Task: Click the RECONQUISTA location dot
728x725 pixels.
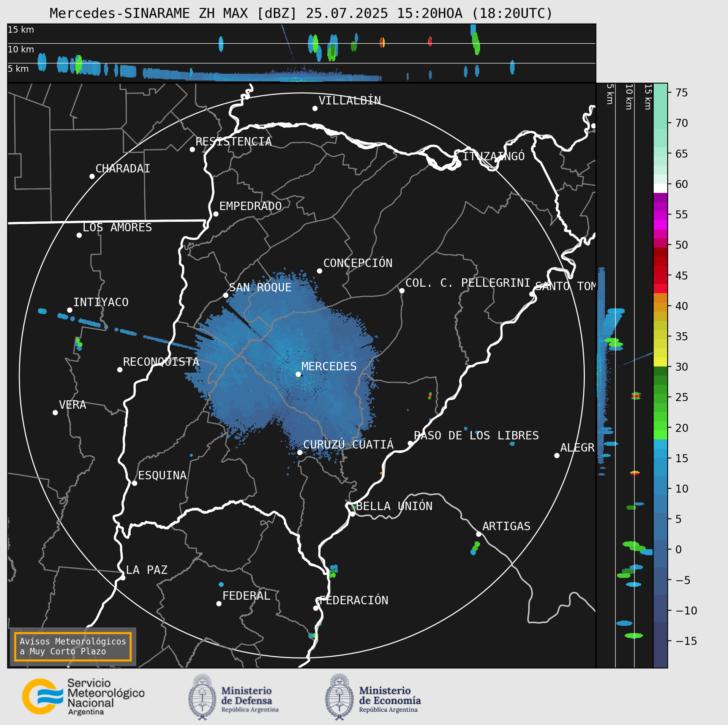Action: pyautogui.click(x=120, y=370)
